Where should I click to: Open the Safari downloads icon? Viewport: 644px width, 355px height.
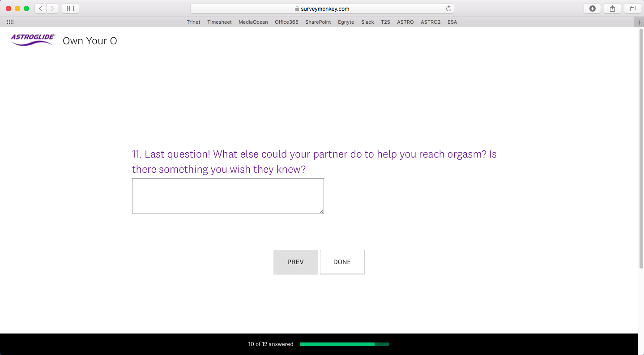[x=593, y=9]
